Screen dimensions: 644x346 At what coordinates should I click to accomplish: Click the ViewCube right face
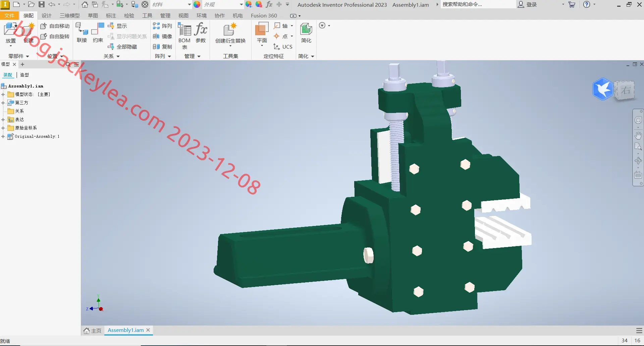625,90
